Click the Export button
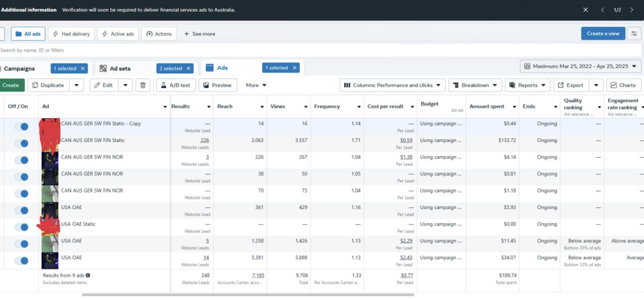644x300 pixels. [x=571, y=85]
